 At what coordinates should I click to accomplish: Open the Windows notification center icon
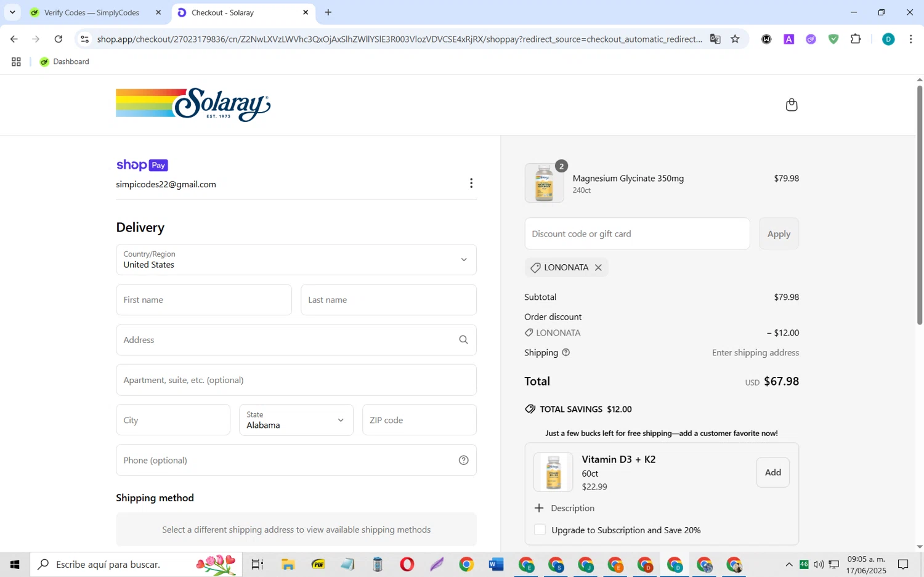(x=903, y=564)
